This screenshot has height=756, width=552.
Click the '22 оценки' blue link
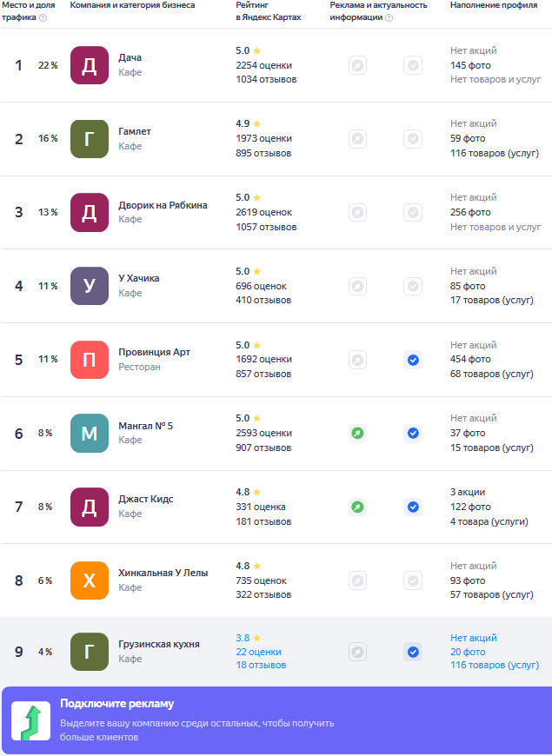pyautogui.click(x=259, y=652)
